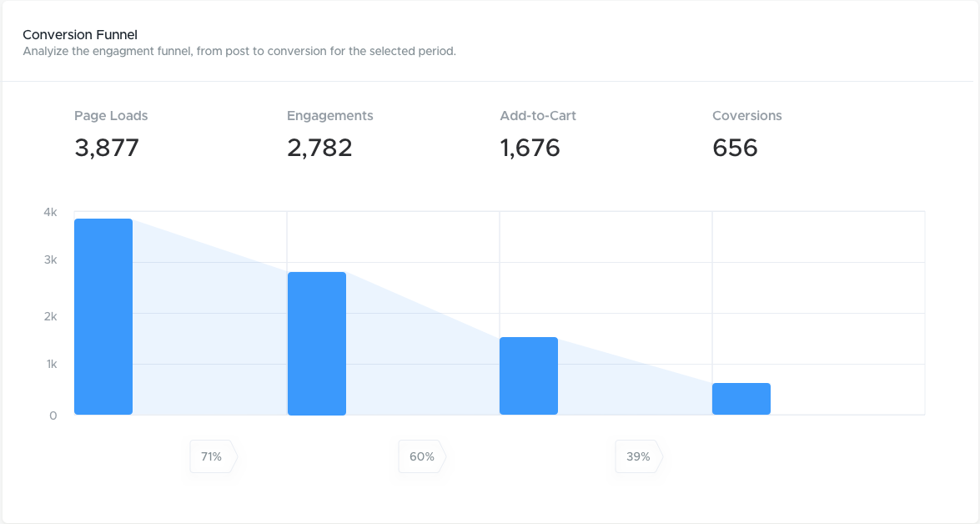Click the 2k y-axis label

click(x=51, y=316)
